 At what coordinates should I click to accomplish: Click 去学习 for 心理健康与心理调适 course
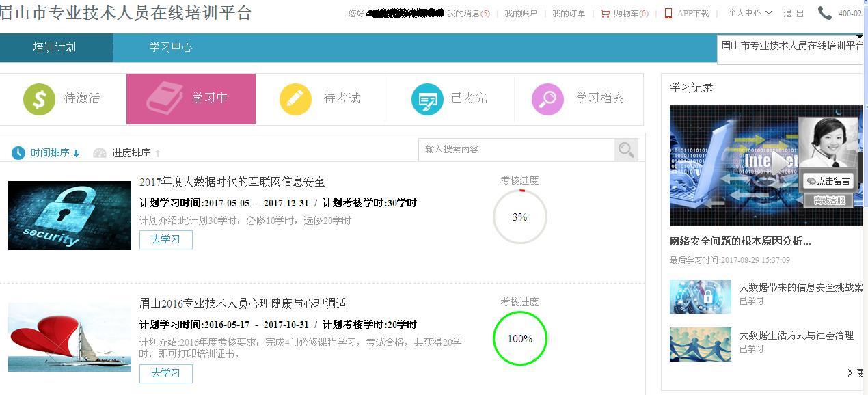click(165, 374)
